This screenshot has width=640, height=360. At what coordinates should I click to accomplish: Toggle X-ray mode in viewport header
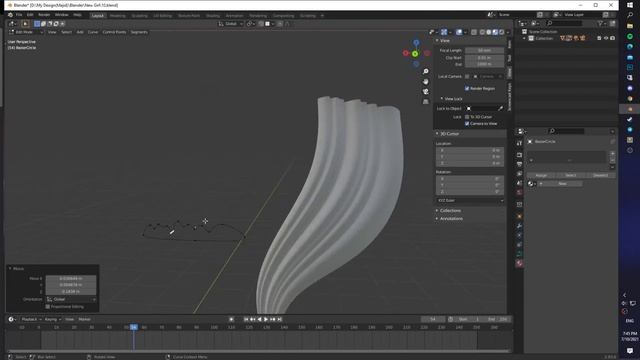point(473,32)
